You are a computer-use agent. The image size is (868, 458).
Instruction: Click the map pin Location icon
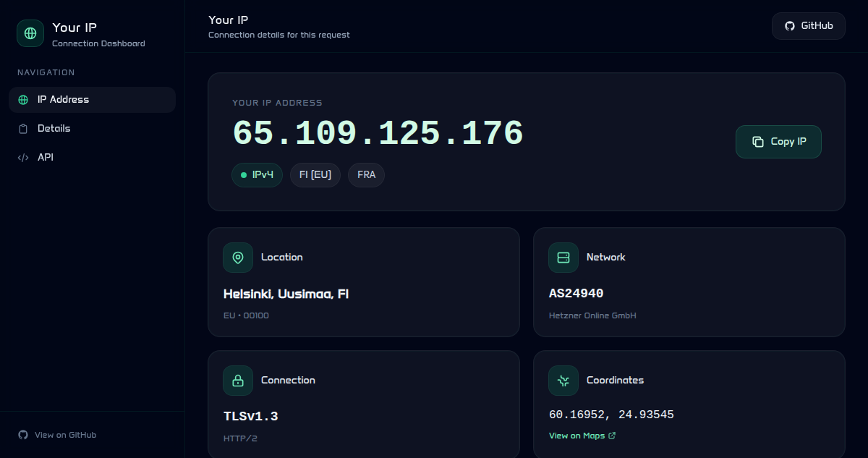238,258
